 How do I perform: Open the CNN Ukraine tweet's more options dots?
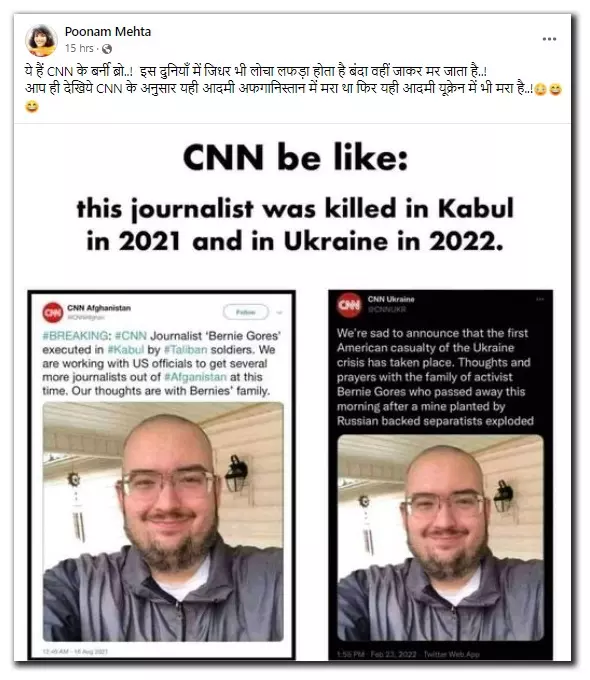tap(540, 299)
